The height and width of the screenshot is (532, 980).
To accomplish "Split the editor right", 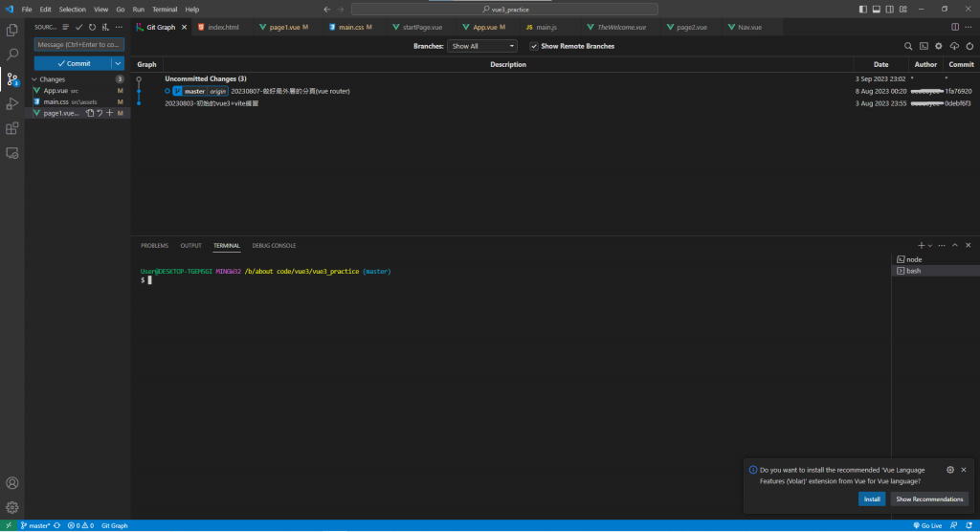I will (955, 27).
